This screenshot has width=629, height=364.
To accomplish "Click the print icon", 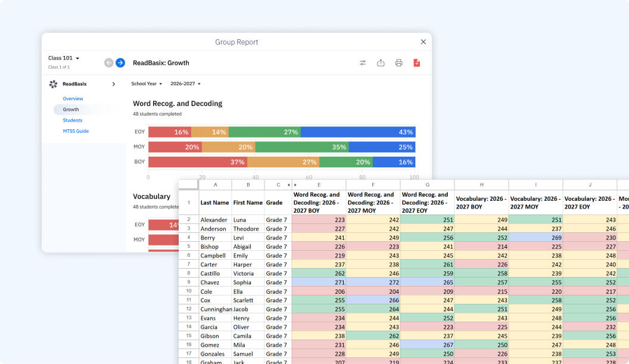I will (398, 63).
